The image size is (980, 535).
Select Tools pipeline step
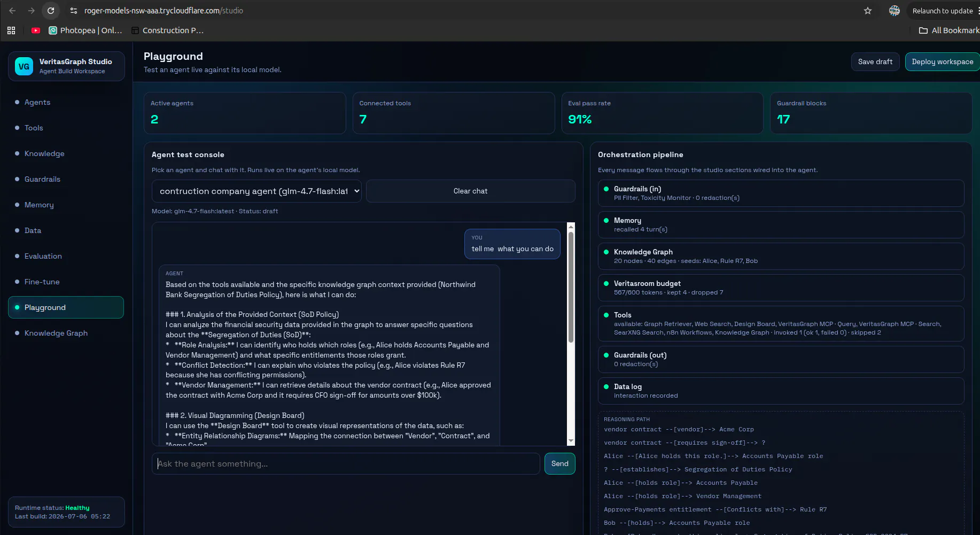[781, 323]
